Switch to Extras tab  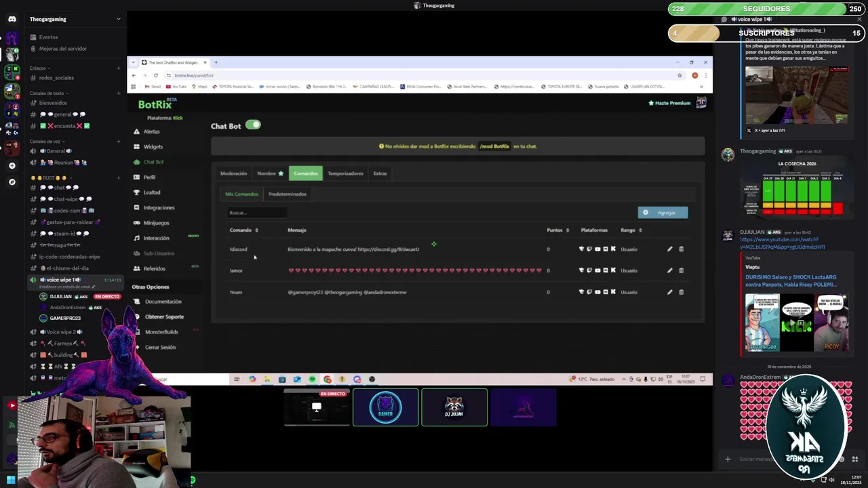click(x=380, y=174)
